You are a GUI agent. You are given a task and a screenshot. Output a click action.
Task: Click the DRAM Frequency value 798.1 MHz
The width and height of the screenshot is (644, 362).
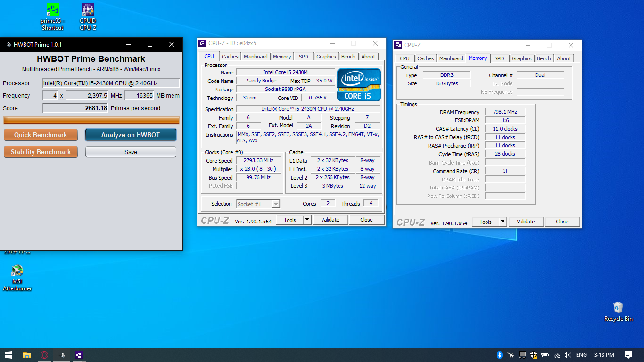click(x=505, y=112)
